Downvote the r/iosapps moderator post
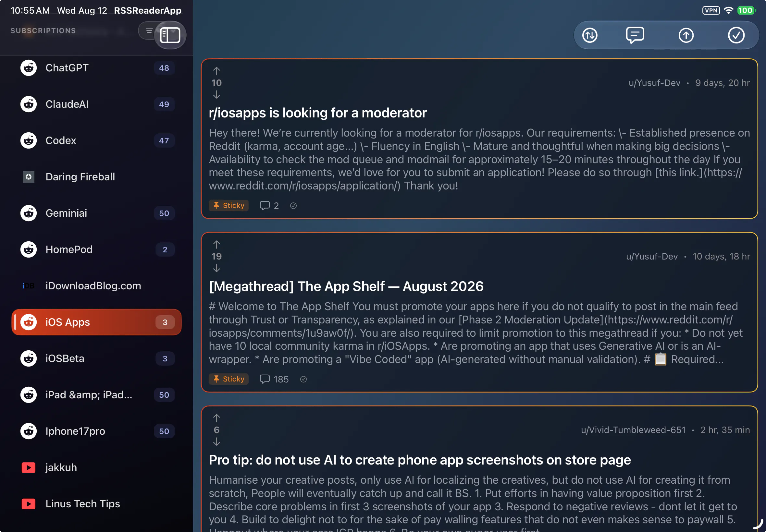Viewport: 766px width, 532px height. (x=216, y=95)
